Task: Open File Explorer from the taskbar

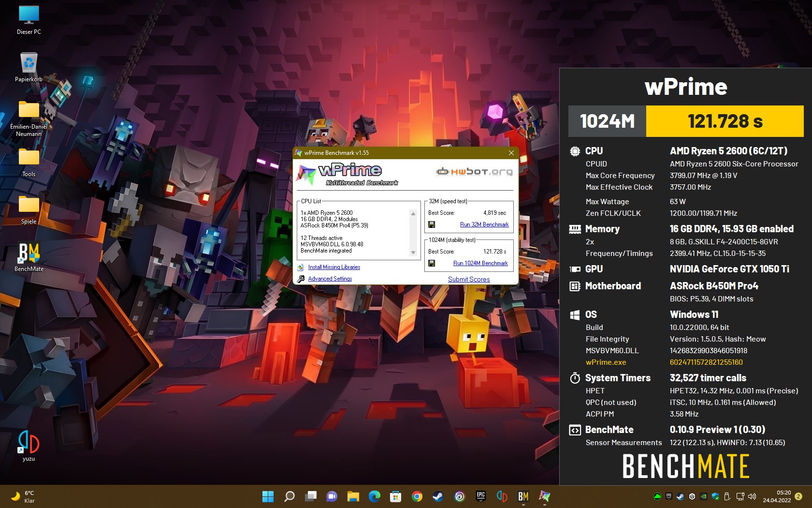Action: pos(353,496)
